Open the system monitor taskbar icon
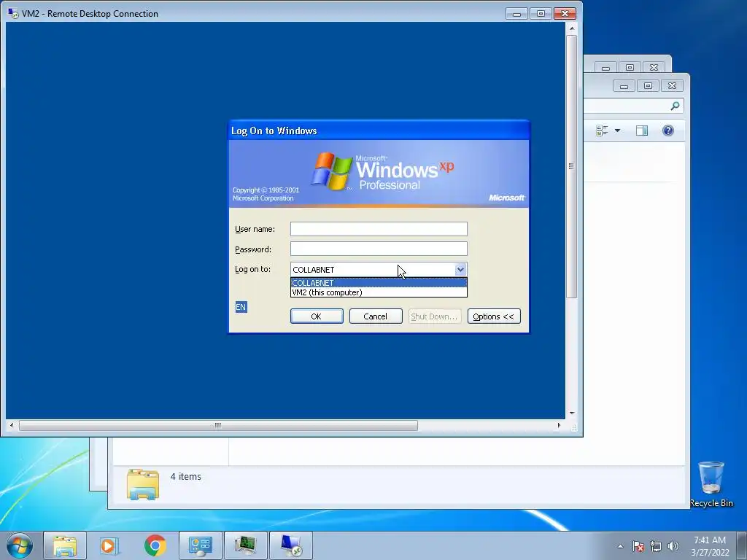747x560 pixels. [x=245, y=545]
